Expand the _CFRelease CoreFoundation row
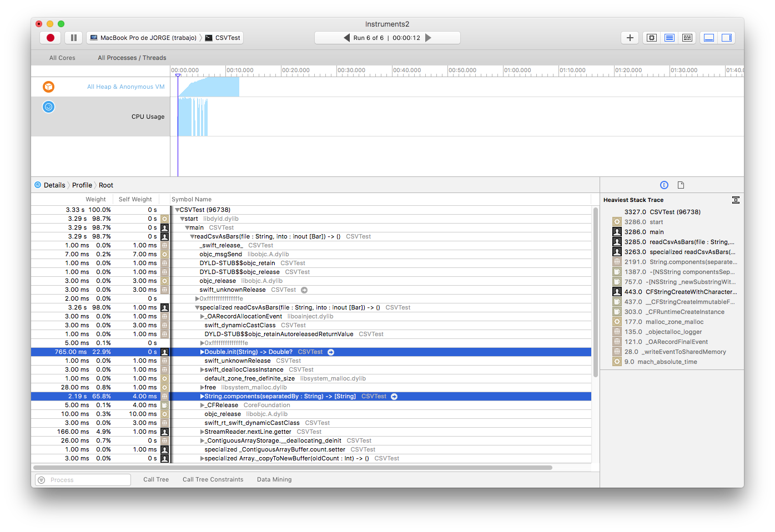This screenshot has height=532, width=775. 202,405
